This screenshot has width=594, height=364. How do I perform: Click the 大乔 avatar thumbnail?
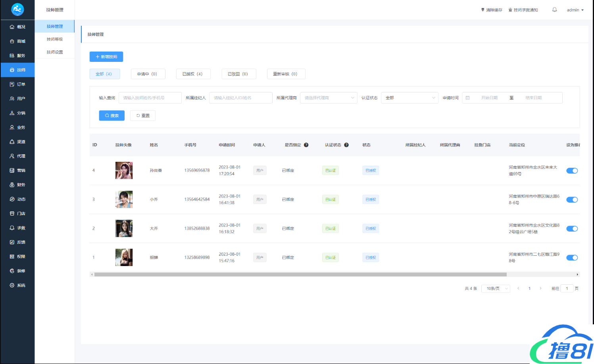coord(124,228)
